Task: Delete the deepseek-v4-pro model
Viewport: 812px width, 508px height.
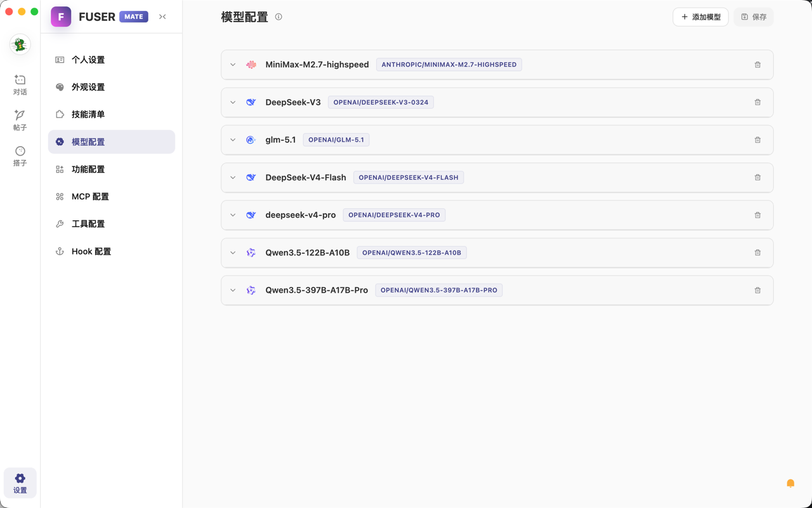Action: (x=757, y=215)
